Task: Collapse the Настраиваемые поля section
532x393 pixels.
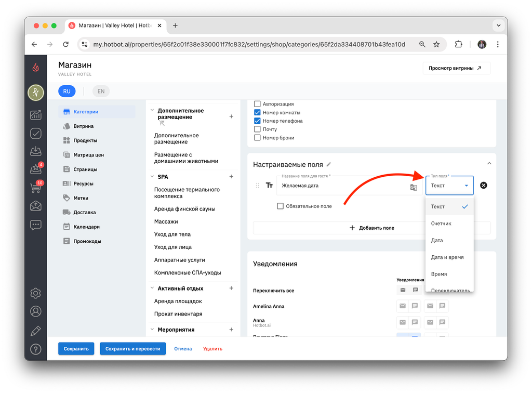Action: [x=489, y=163]
